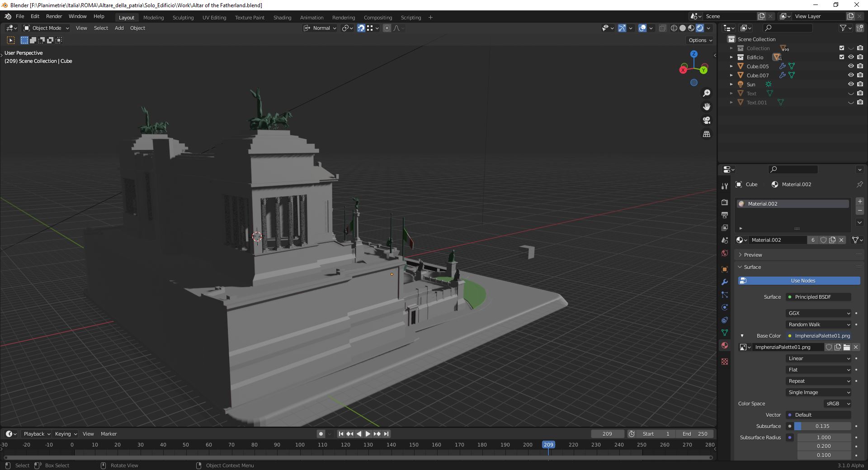Click the Toggle Camera View icon
Screen dimensions: 868x470
pos(706,120)
